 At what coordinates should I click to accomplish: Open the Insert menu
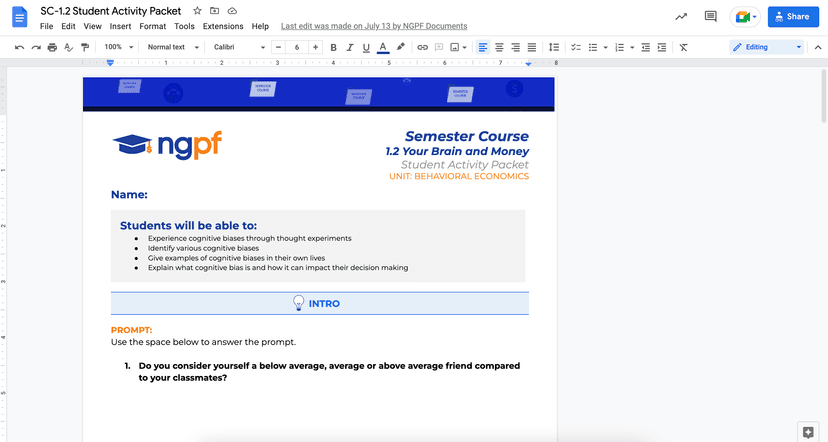pos(120,26)
